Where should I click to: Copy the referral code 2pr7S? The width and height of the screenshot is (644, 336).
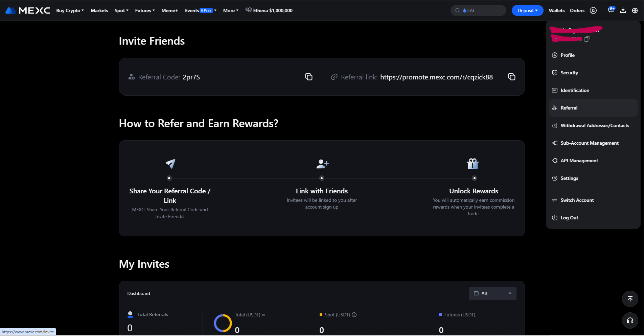click(308, 77)
